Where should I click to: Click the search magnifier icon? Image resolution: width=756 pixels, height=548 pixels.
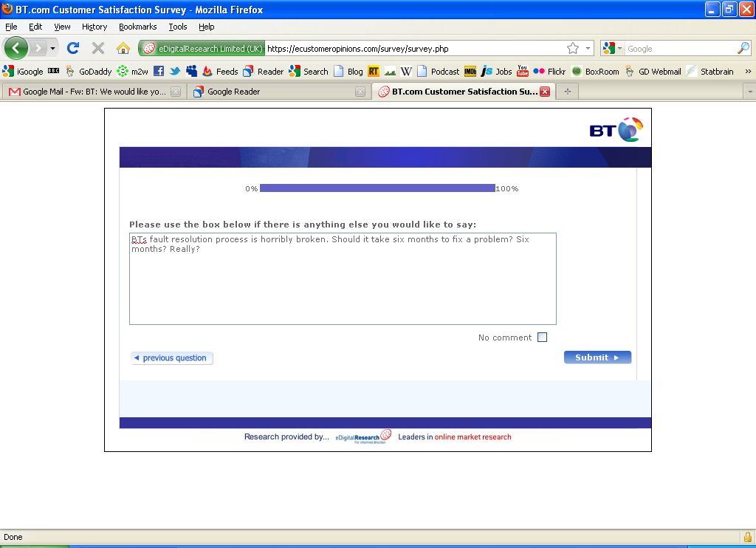743,49
